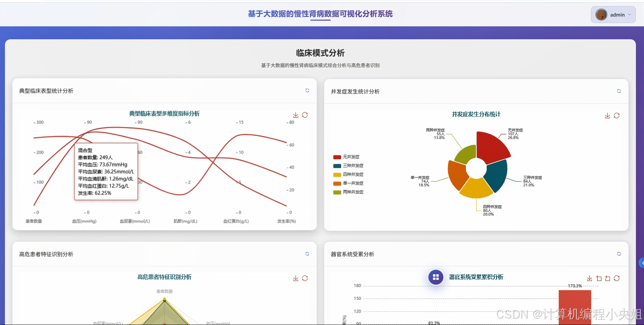Viewport: 644px width, 325px height.
Task: Toggle 三种并发症 legend item
Action: tap(348, 166)
